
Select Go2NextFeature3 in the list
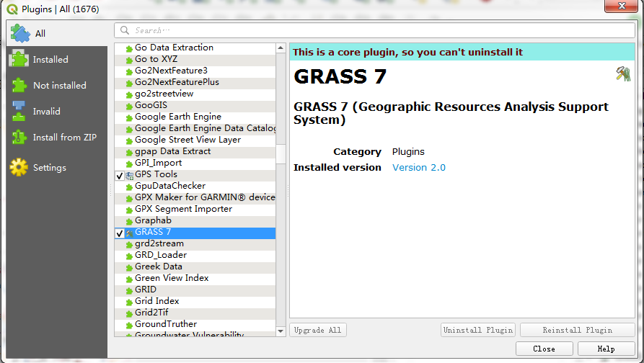(195, 71)
